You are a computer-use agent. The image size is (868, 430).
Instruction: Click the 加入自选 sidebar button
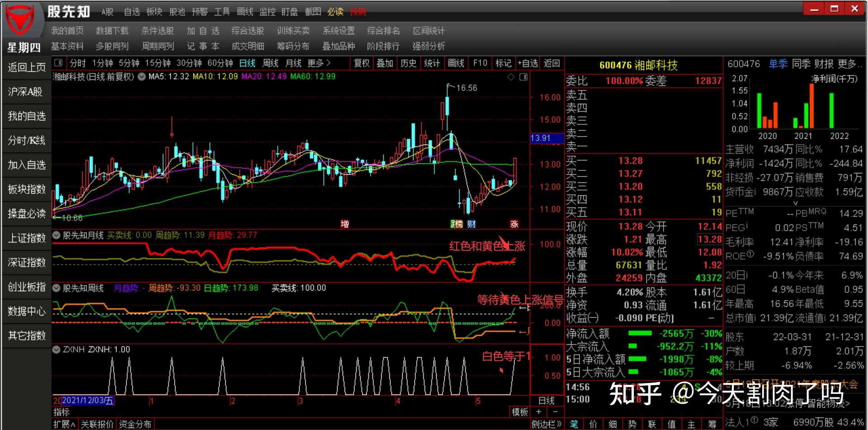coord(25,165)
